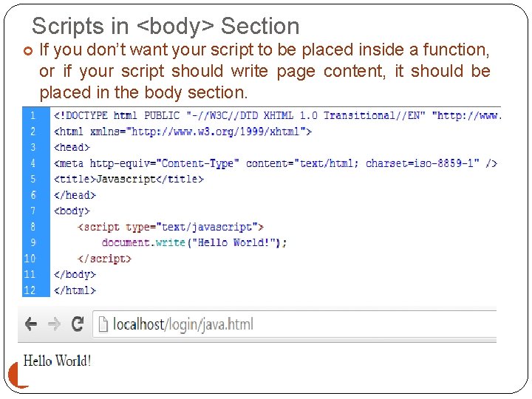Click the closing </script> tag
This screenshot has height=399, width=532.
pos(104,259)
